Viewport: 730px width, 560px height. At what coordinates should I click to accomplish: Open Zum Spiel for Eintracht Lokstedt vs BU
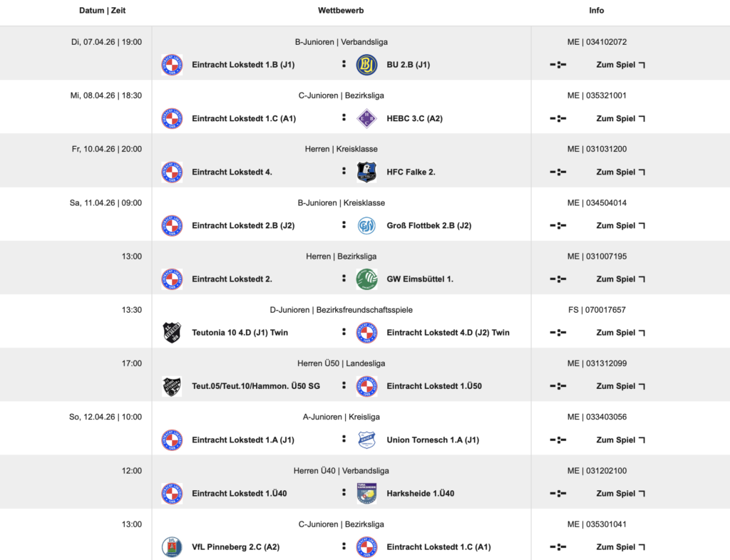620,65
